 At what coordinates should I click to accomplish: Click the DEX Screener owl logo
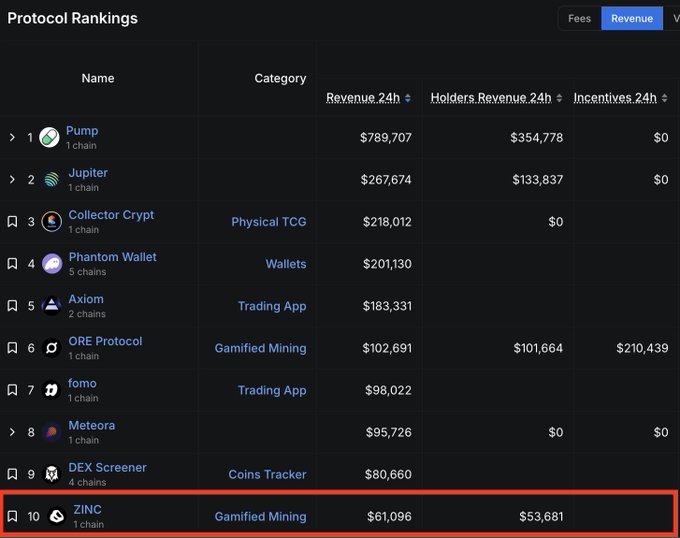coord(52,474)
